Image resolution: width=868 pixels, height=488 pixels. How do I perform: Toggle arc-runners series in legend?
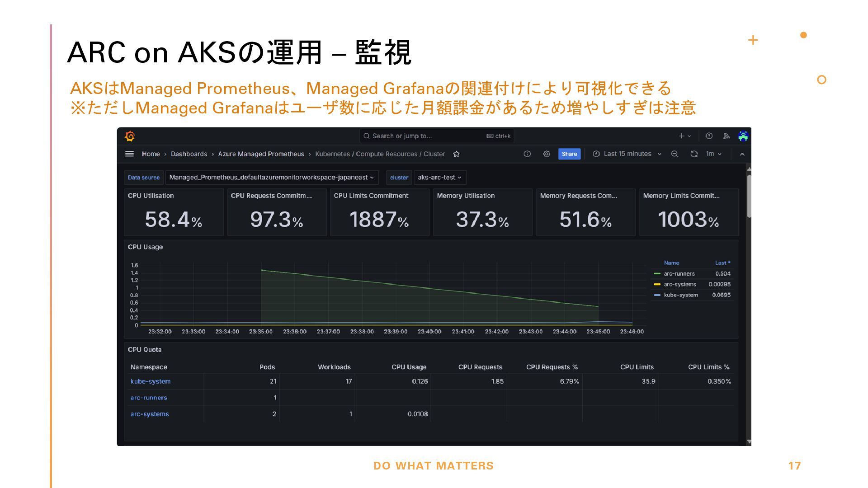click(679, 274)
